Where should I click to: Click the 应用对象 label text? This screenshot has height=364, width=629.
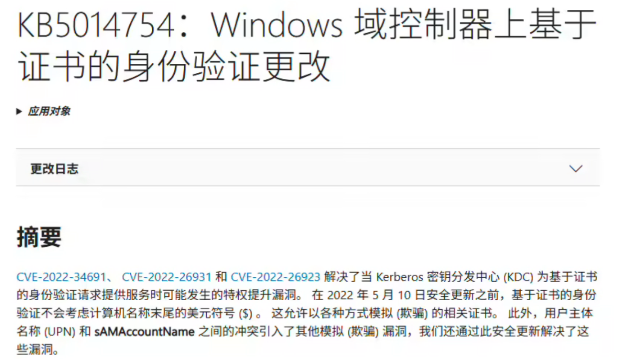click(x=49, y=111)
